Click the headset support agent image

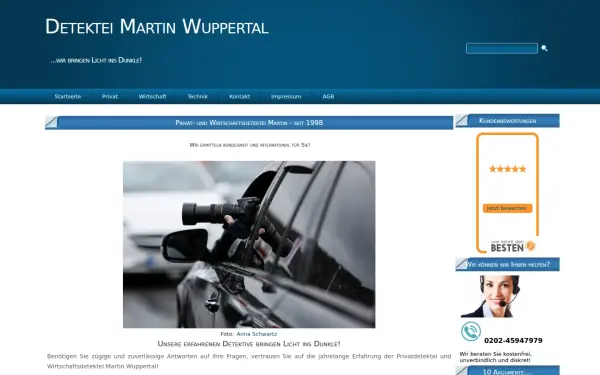490,297
